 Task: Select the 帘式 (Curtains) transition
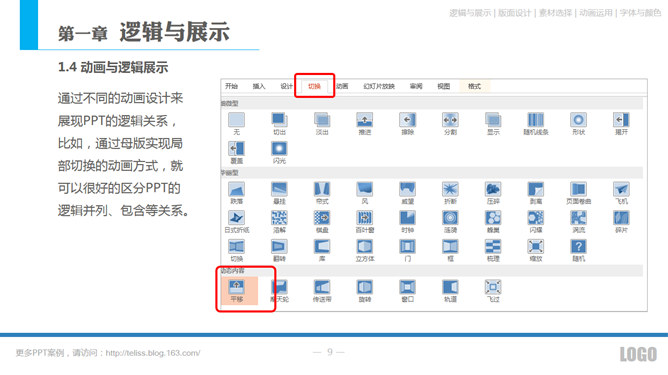point(322,193)
